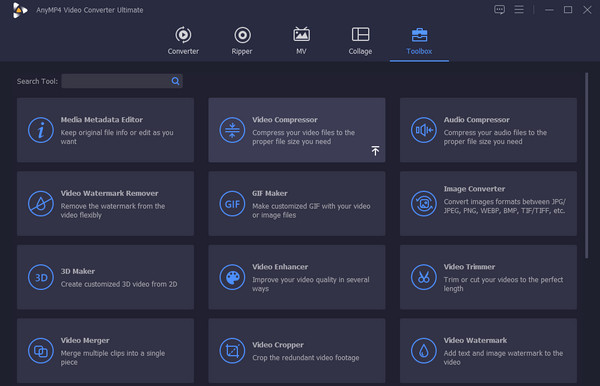
Task: Click 'Keep original file info' description
Action: (x=117, y=137)
